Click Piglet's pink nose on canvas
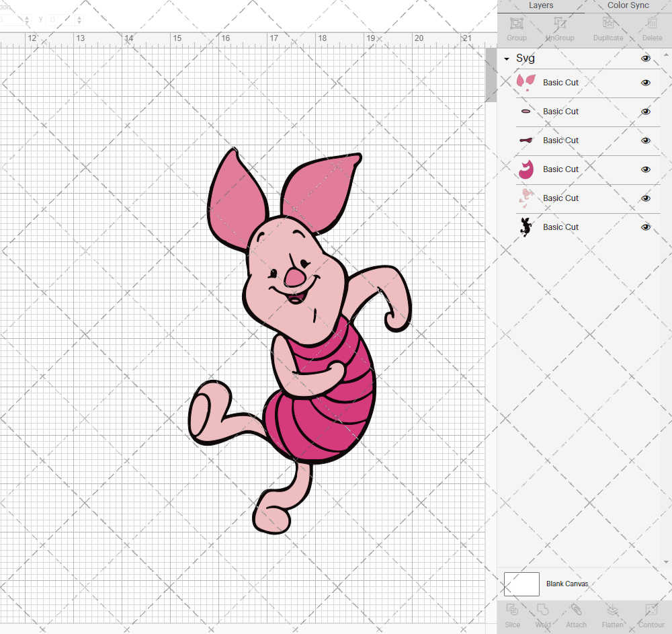Screen dimensions: 672x634 pos(294,278)
